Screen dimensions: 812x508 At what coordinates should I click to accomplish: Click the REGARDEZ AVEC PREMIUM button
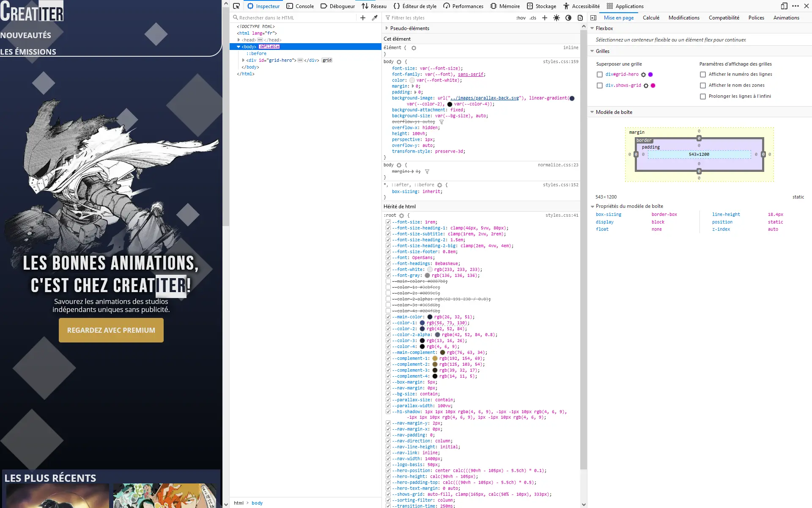tap(111, 330)
